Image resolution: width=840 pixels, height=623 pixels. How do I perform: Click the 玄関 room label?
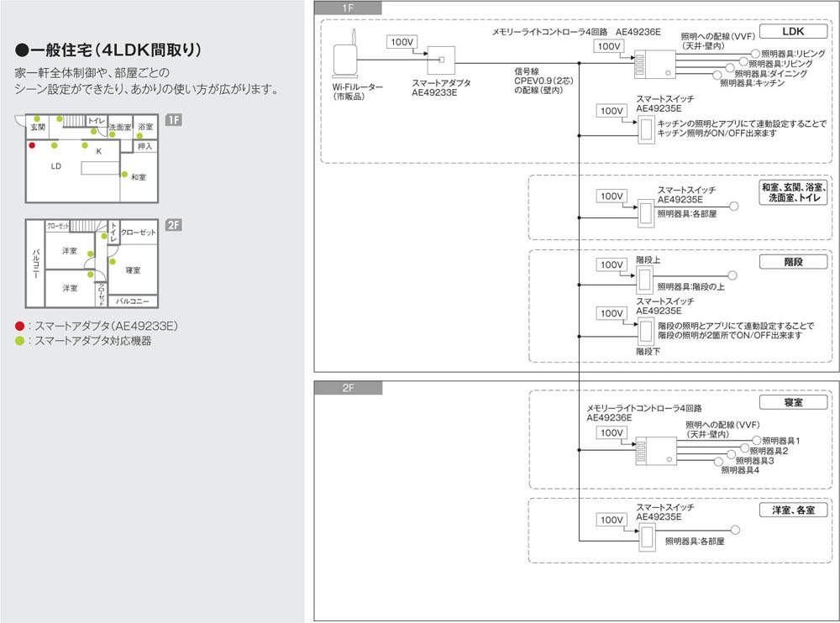point(38,127)
